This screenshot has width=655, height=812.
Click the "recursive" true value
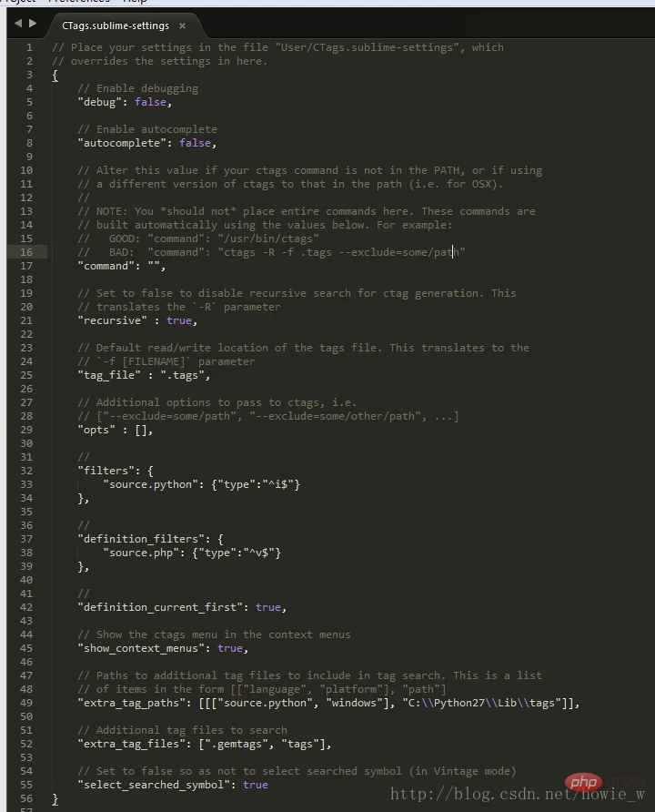(179, 320)
